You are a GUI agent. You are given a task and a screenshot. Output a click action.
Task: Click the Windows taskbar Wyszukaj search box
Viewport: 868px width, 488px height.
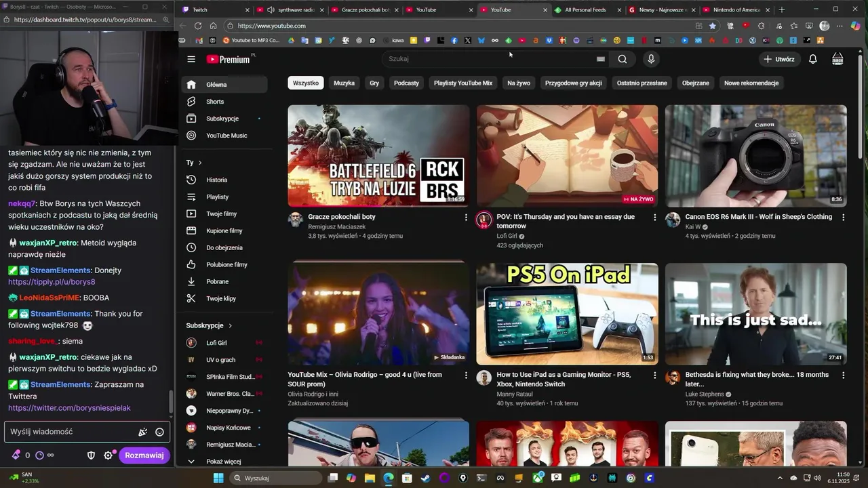tap(275, 478)
